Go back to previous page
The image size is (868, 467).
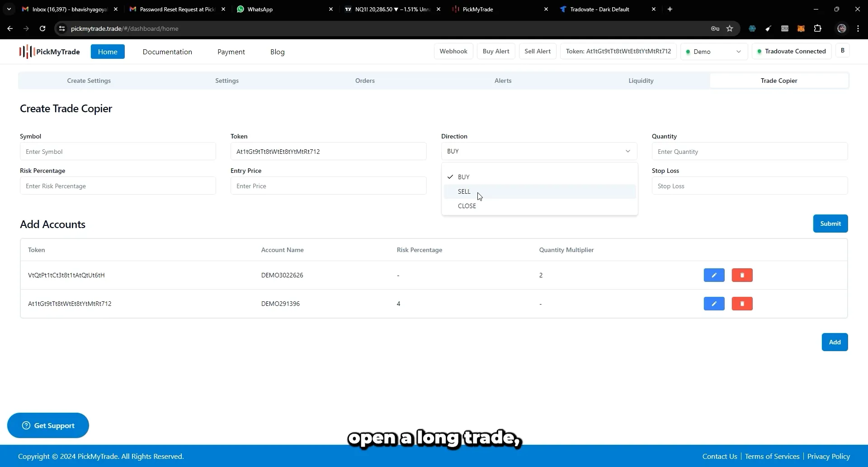[10, 29]
